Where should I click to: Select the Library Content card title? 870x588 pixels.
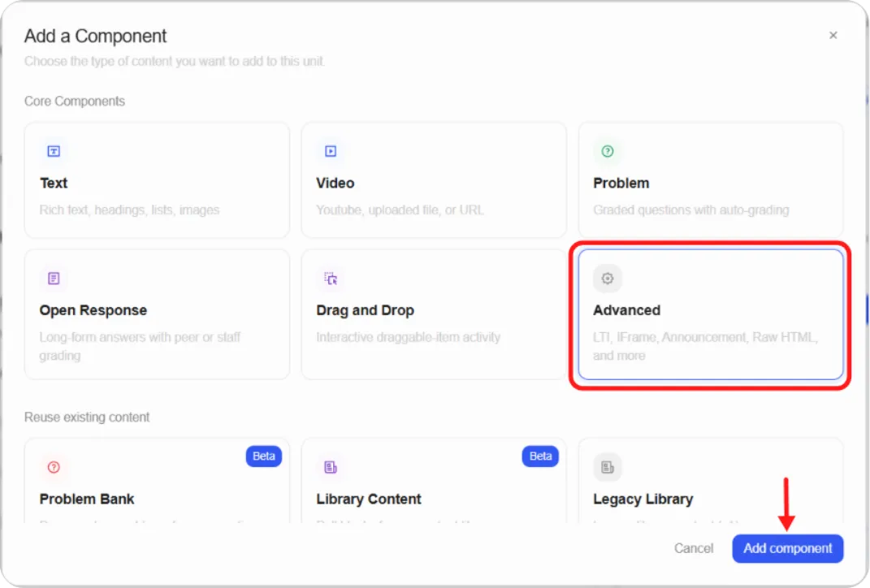click(x=369, y=499)
